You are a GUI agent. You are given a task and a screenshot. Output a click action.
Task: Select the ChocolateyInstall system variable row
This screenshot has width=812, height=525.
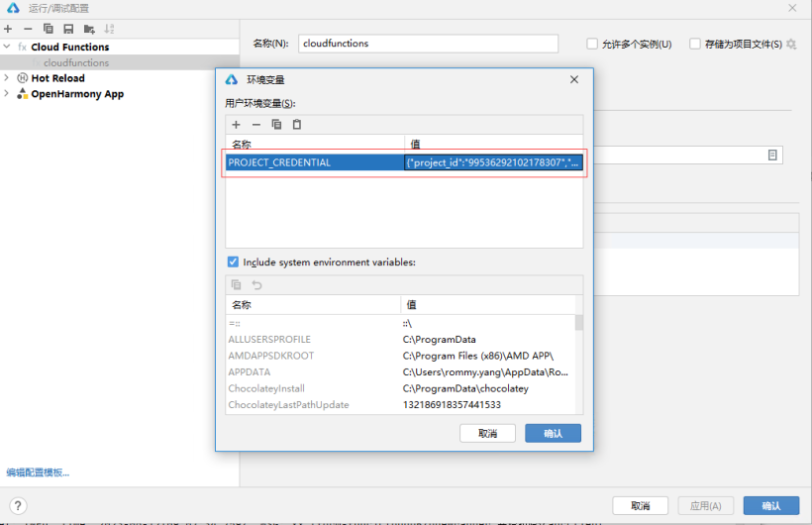point(400,388)
